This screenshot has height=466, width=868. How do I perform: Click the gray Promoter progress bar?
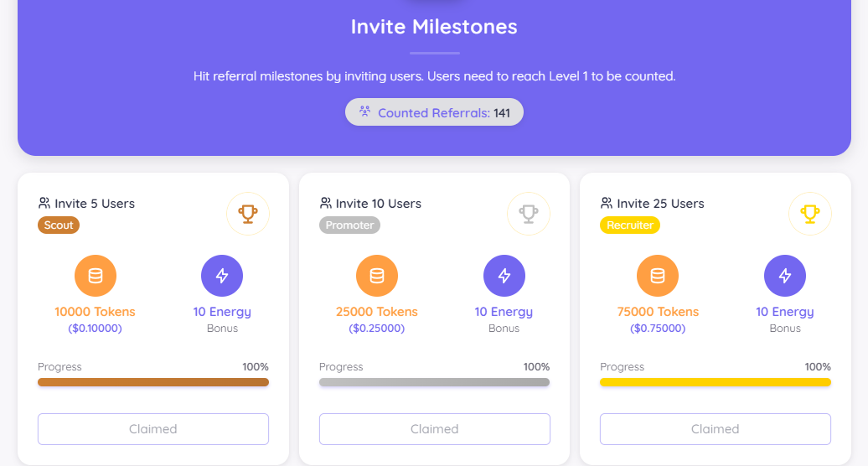coord(434,382)
